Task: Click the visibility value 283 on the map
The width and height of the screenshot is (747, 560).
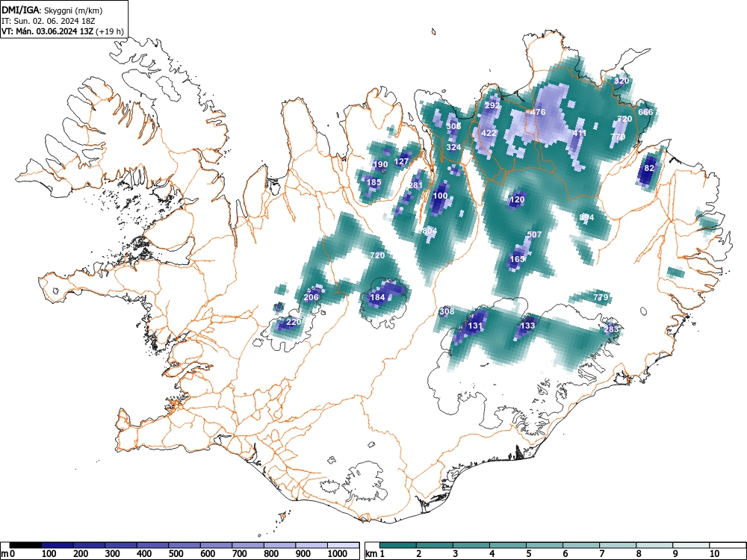Action: coord(611,329)
